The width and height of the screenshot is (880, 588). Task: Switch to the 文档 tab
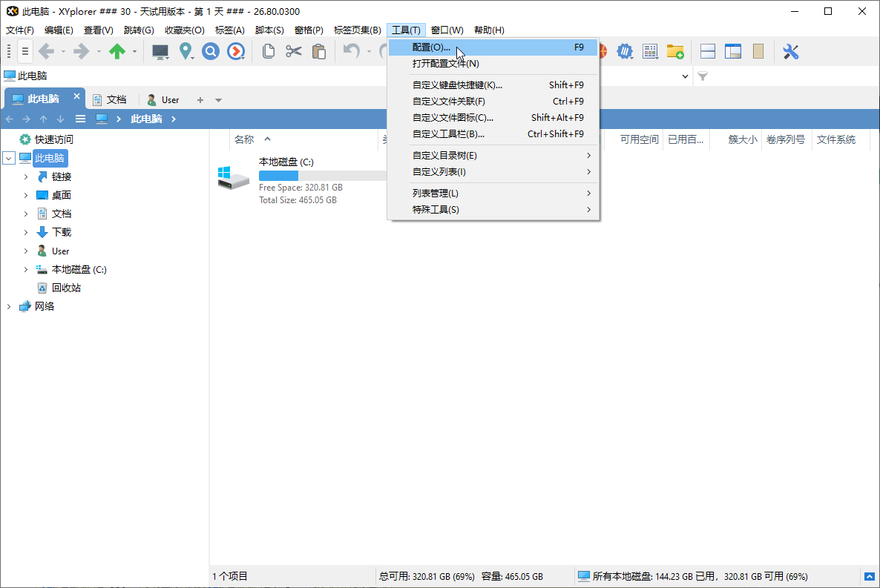[x=110, y=99]
